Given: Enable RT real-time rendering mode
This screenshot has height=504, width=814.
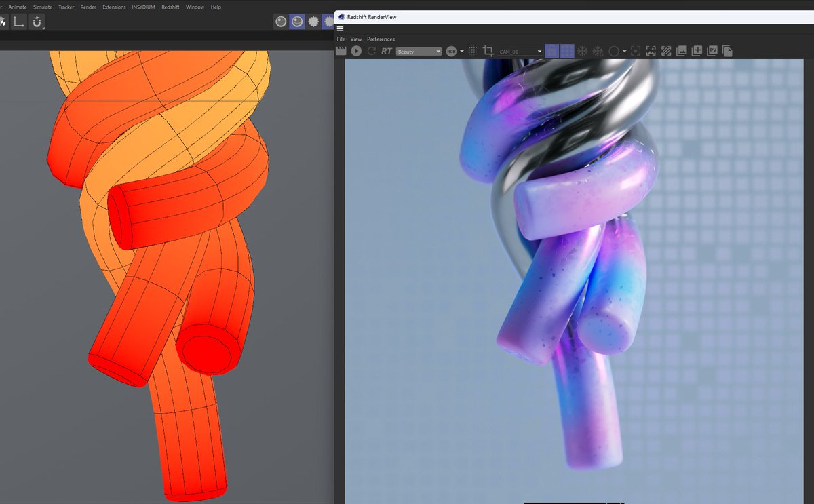Looking at the screenshot, I should pyautogui.click(x=387, y=51).
